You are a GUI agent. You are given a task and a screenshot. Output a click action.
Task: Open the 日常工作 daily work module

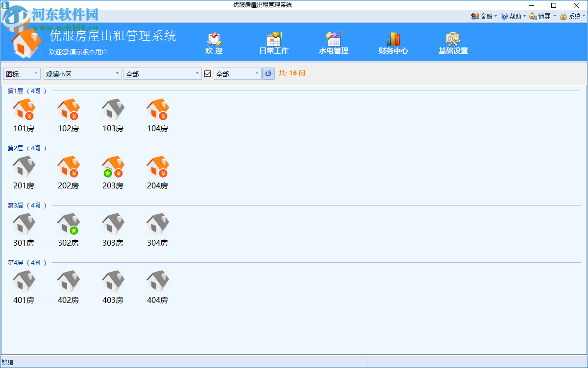point(274,42)
